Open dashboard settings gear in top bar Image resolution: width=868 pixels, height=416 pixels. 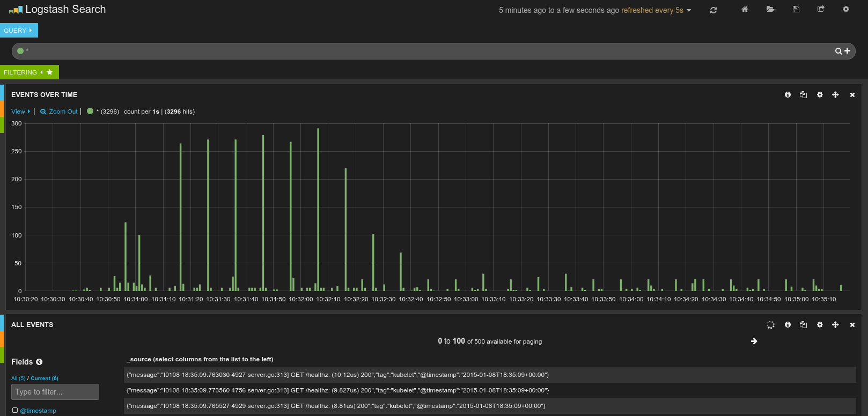tap(846, 9)
